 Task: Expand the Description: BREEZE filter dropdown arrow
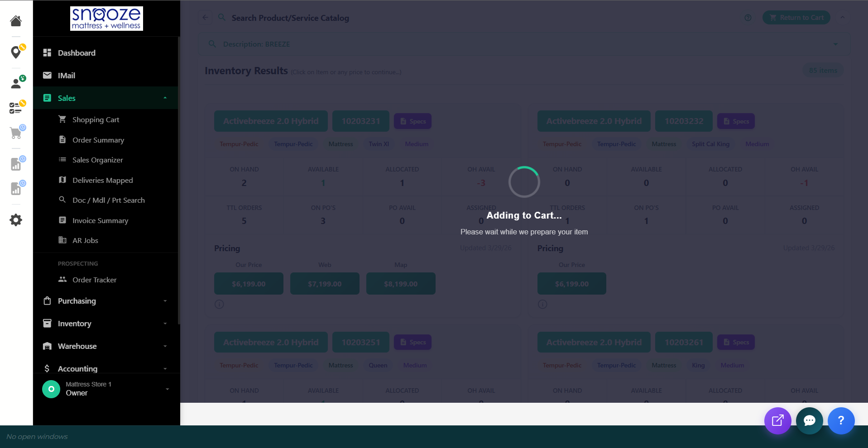coord(835,44)
